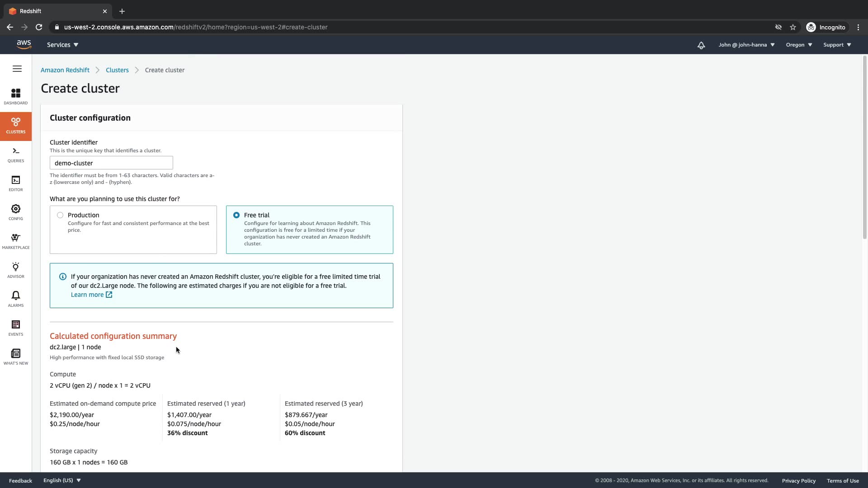The width and height of the screenshot is (868, 488).
Task: Open the Marketplace sidebar icon
Action: pos(16,241)
